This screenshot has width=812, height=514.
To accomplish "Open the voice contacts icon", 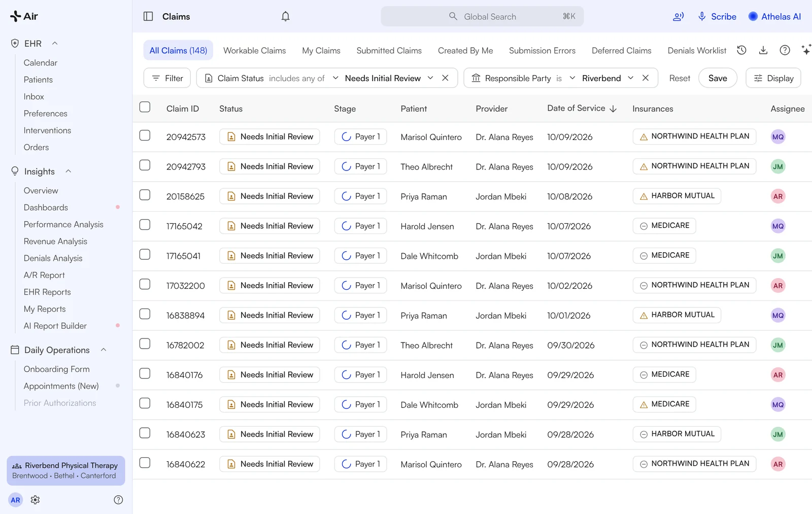I will (678, 17).
